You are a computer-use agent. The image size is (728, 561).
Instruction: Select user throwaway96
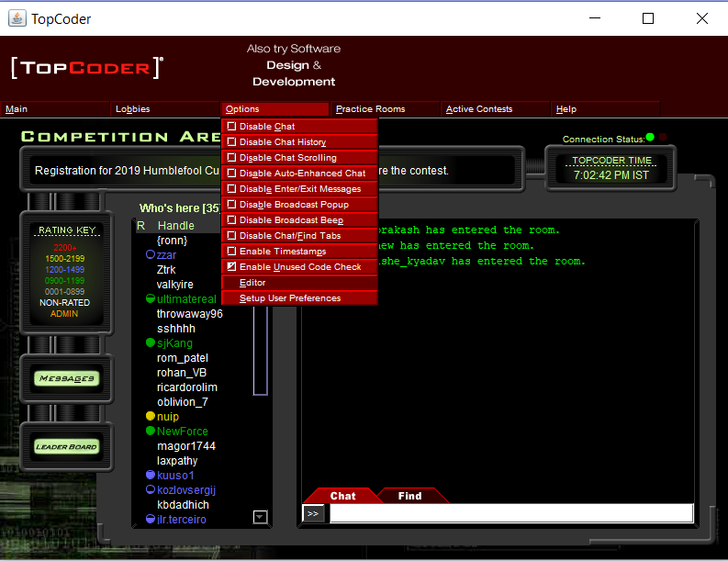190,314
